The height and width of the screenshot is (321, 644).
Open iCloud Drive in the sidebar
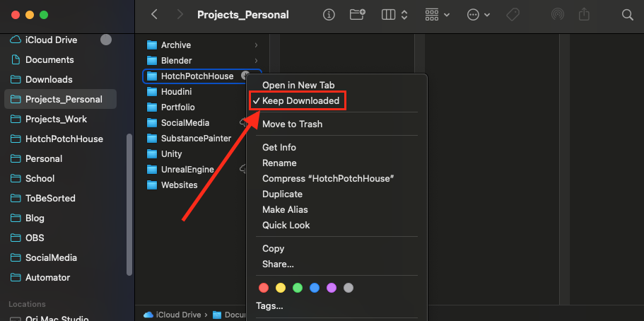tap(51, 40)
